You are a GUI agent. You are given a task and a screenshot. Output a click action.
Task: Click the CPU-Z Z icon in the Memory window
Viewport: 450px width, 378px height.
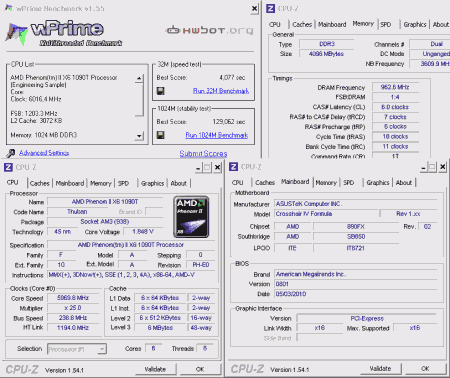pyautogui.click(x=271, y=8)
